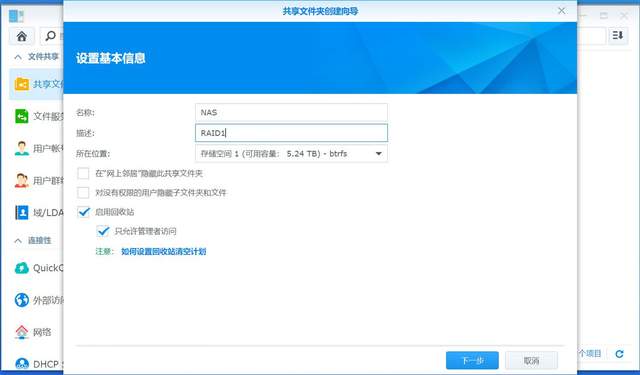Click the name field containing NAS
Viewport: 640px width, 375px height.
pyautogui.click(x=291, y=112)
